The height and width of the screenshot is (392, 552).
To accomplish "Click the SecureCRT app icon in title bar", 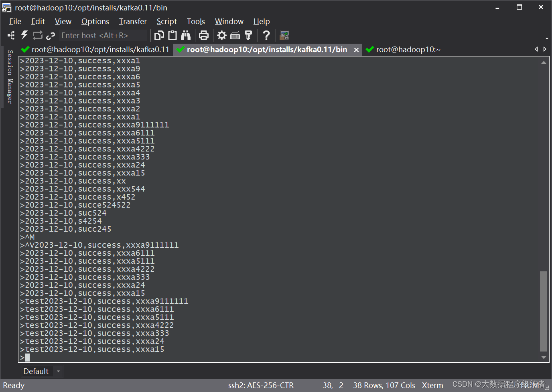I will (x=6, y=7).
